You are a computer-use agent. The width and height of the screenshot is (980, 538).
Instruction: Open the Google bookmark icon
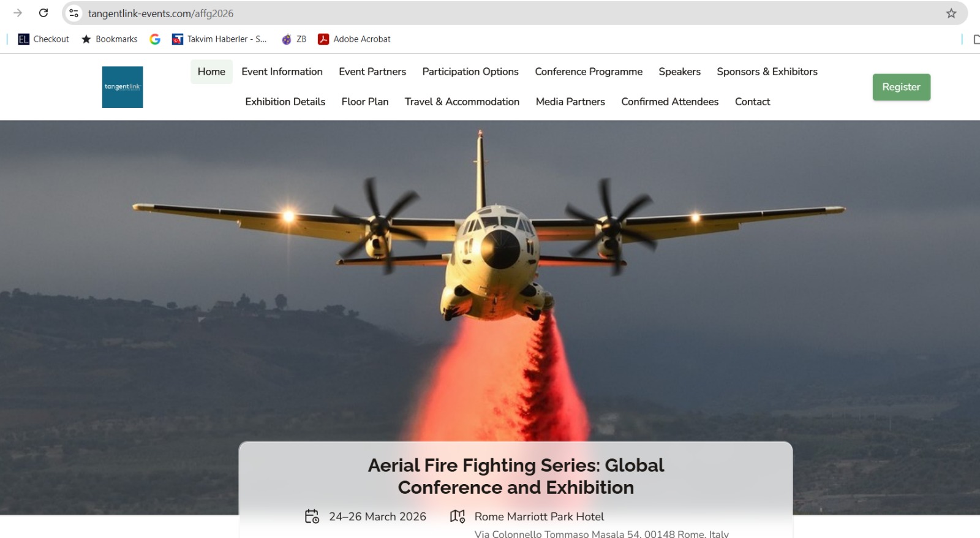coord(155,39)
